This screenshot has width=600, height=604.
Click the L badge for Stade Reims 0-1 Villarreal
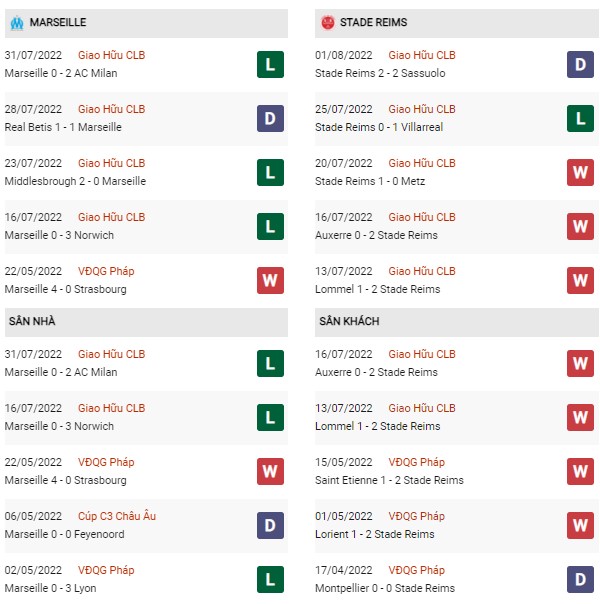(580, 118)
